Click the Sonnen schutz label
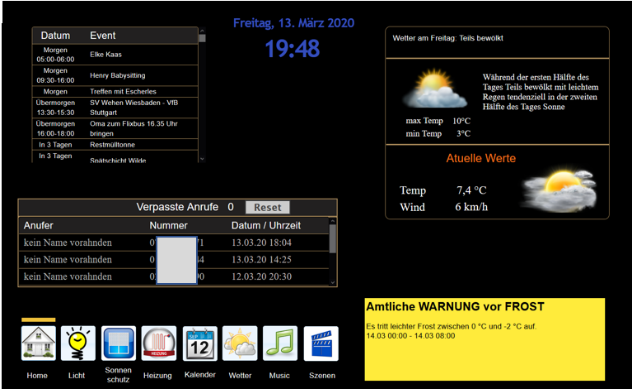The height and width of the screenshot is (389, 632). pos(118,374)
